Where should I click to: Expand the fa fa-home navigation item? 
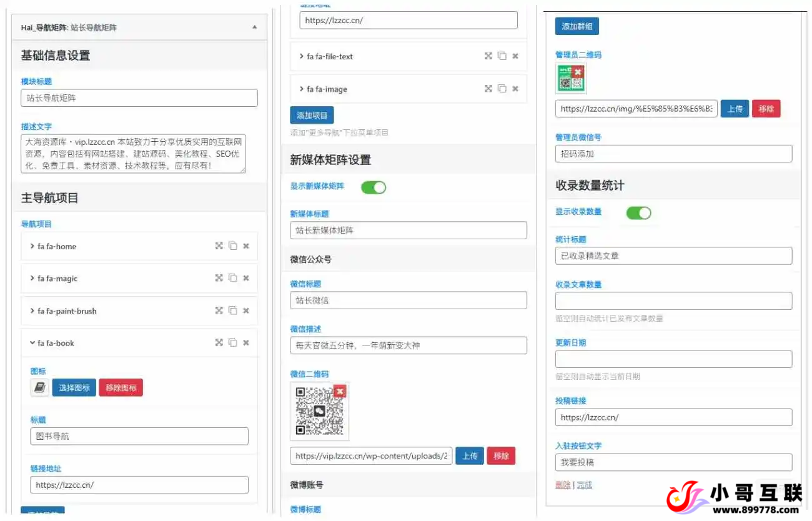[32, 246]
